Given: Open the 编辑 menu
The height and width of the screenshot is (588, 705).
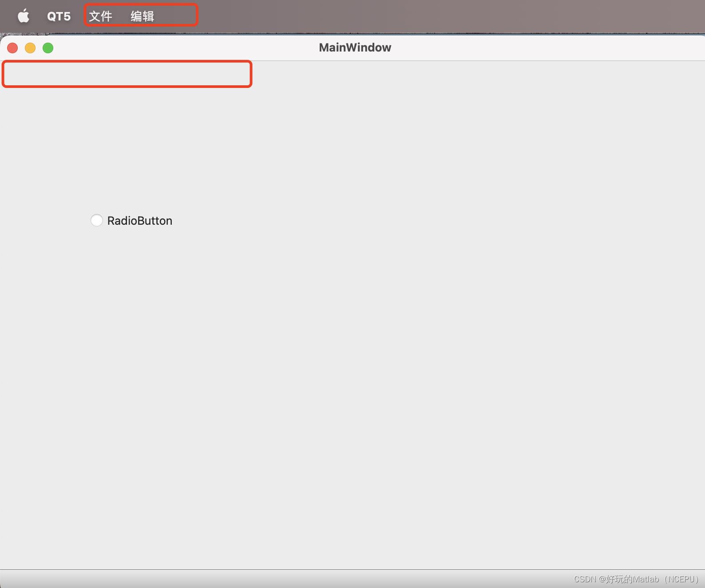Looking at the screenshot, I should pyautogui.click(x=142, y=16).
